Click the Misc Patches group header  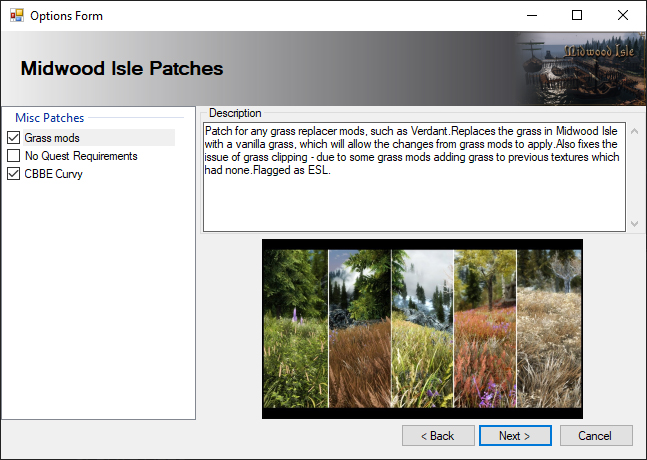pyautogui.click(x=50, y=118)
